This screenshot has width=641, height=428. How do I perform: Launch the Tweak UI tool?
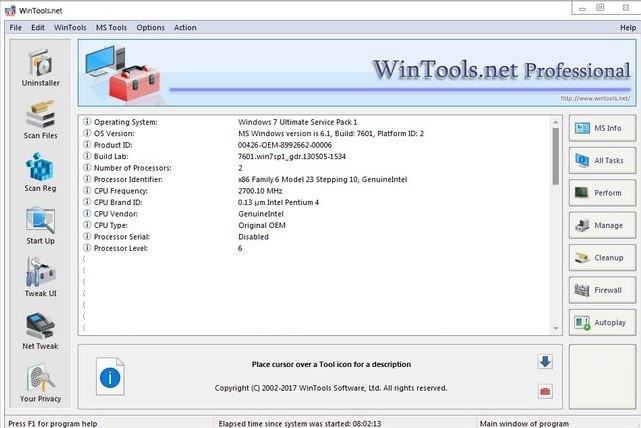click(40, 278)
